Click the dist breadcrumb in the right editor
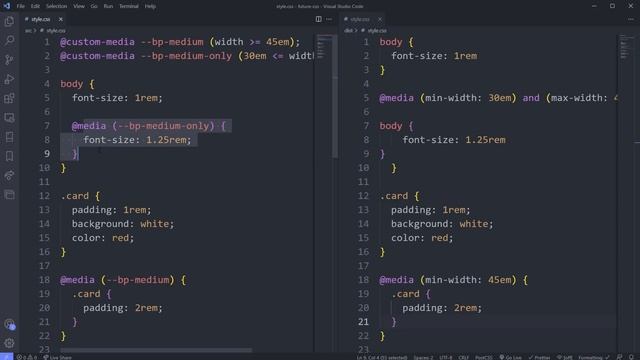Viewport: 640px width, 360px height. coord(348,31)
